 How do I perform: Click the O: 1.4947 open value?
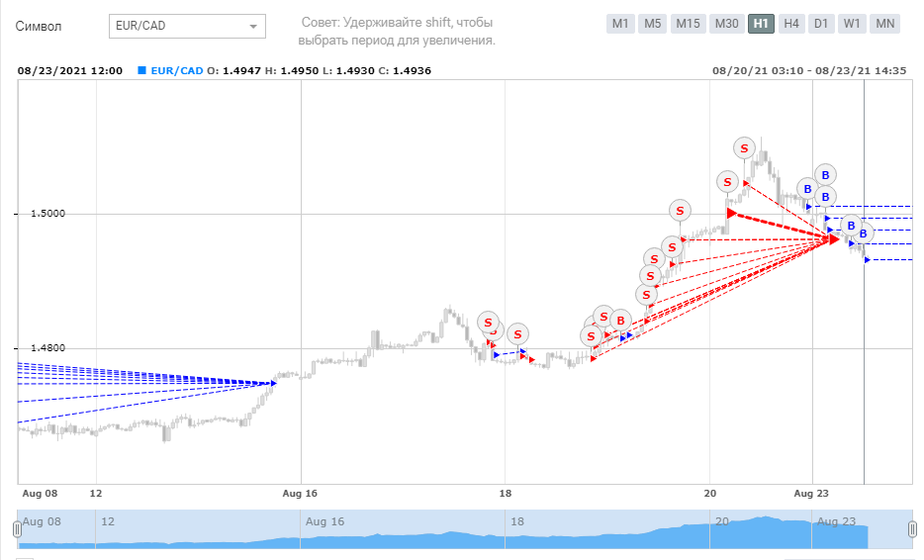233,70
